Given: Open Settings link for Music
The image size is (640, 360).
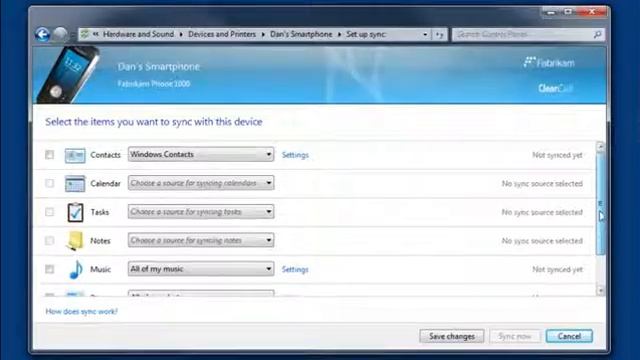Looking at the screenshot, I should pos(295,269).
